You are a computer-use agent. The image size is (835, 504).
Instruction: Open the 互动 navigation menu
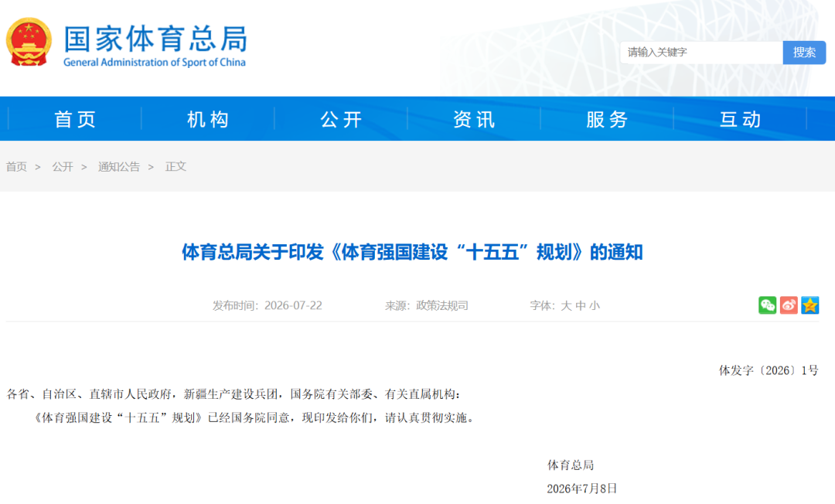click(741, 119)
